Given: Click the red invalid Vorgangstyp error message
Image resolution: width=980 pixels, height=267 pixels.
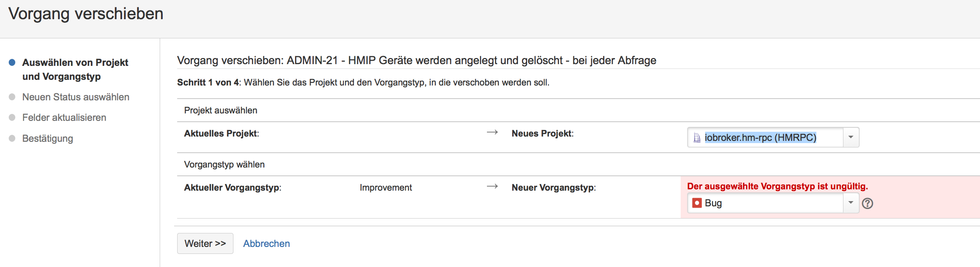Looking at the screenshot, I should coord(777,186).
